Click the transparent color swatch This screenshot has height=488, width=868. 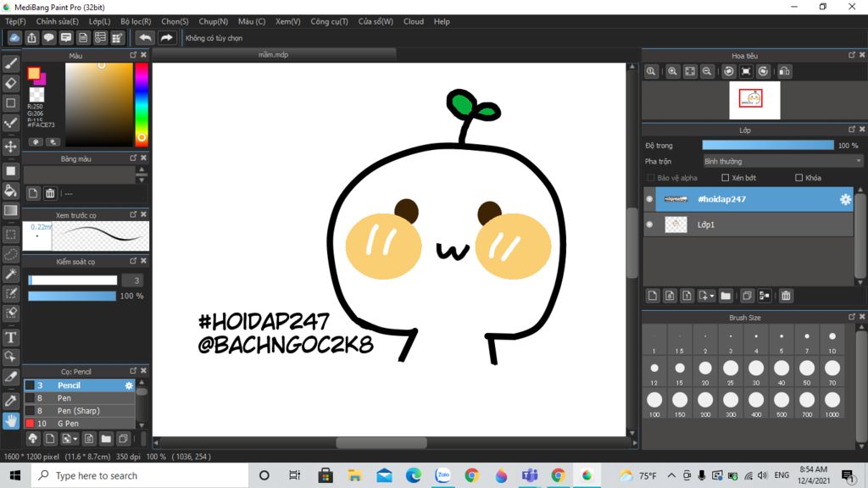coord(36,95)
